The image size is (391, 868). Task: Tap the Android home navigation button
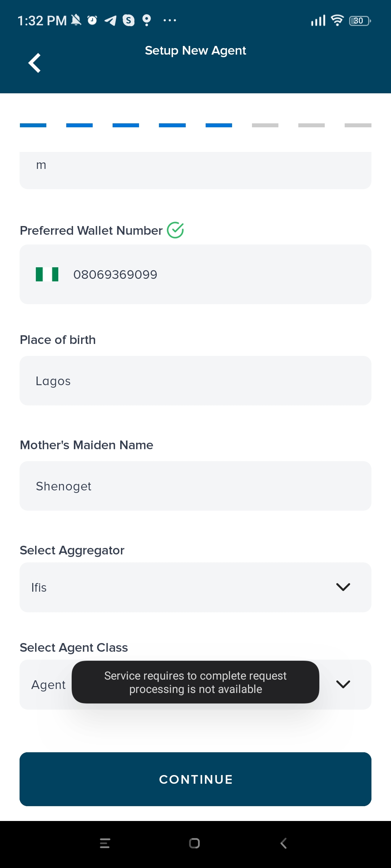(194, 843)
